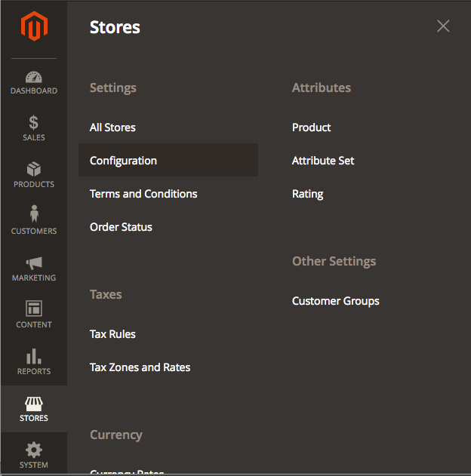Open the Dashboard icon in sidebar

pyautogui.click(x=33, y=77)
